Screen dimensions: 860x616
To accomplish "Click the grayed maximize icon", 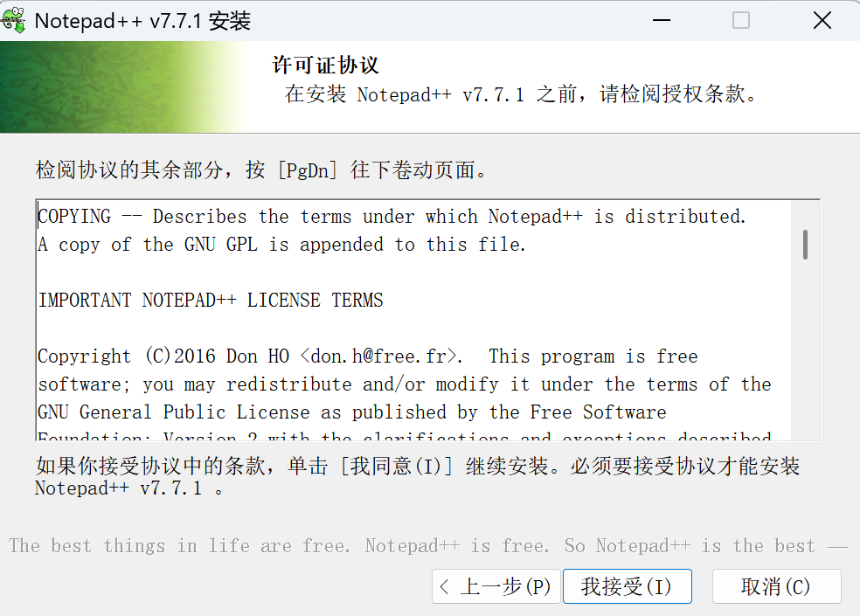I will 741,20.
